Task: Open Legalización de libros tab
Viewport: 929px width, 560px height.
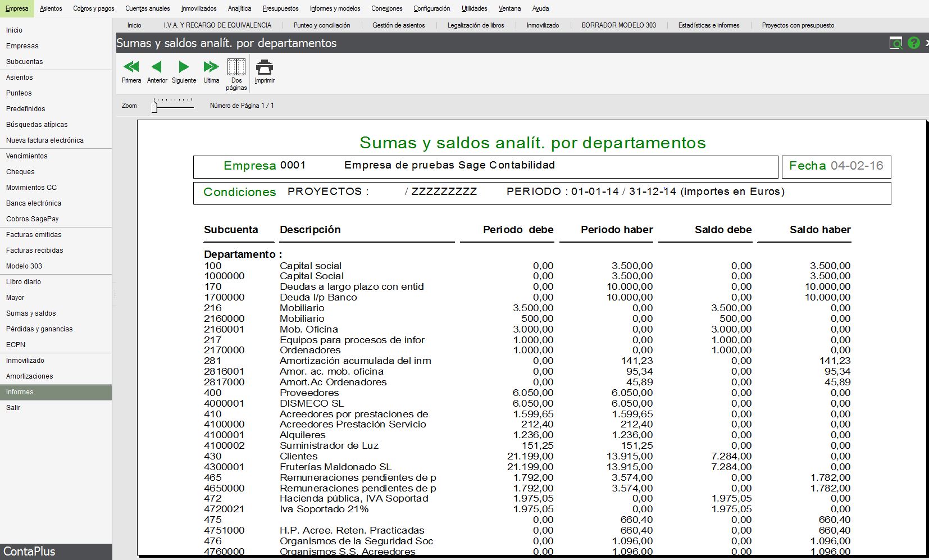Action: tap(476, 25)
